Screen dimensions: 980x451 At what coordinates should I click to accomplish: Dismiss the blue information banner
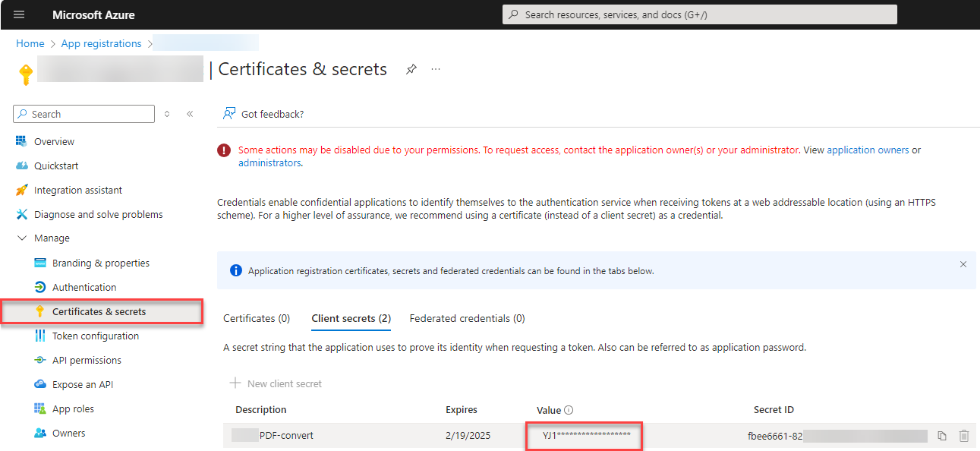963,264
